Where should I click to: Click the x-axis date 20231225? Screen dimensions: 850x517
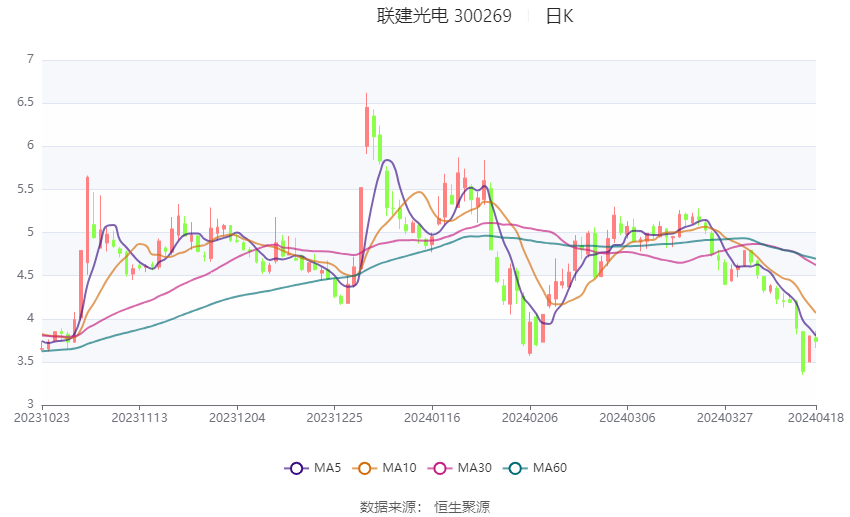click(x=334, y=418)
